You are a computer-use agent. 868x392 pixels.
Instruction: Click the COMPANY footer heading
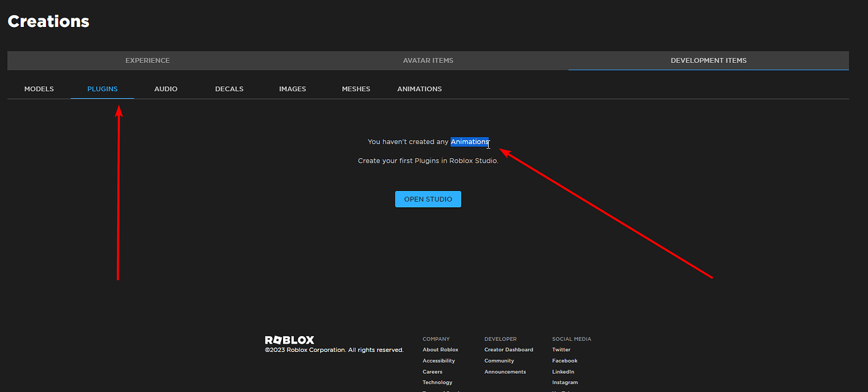pyautogui.click(x=437, y=339)
